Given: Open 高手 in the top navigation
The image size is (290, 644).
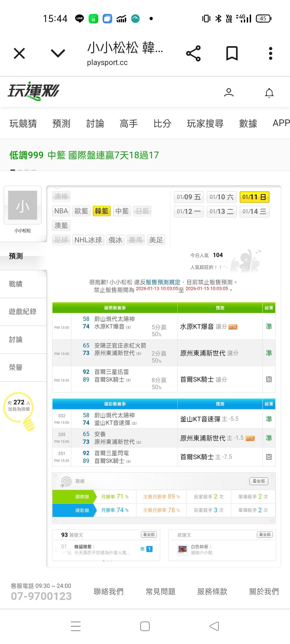Looking at the screenshot, I should point(129,123).
